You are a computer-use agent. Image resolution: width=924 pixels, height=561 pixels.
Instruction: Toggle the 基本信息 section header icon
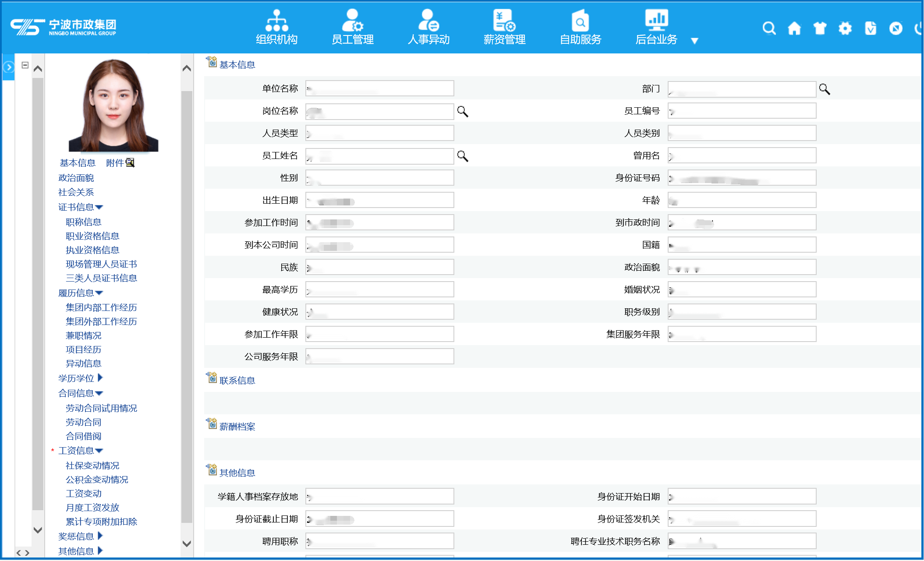pyautogui.click(x=212, y=62)
